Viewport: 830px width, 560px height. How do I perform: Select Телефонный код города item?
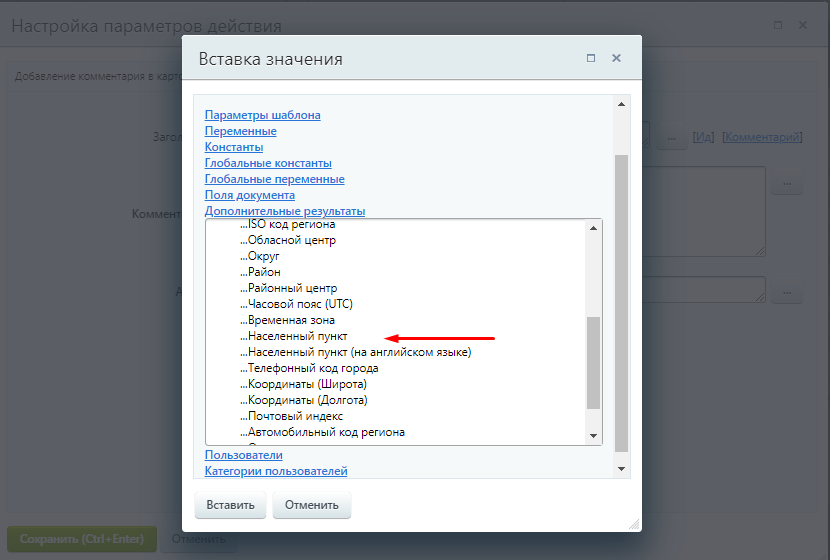pos(313,368)
